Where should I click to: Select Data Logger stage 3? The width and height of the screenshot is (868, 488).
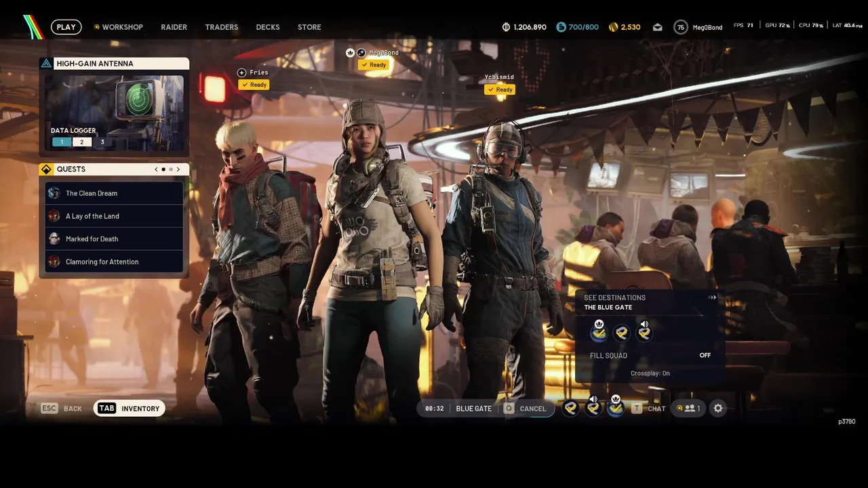(102, 142)
